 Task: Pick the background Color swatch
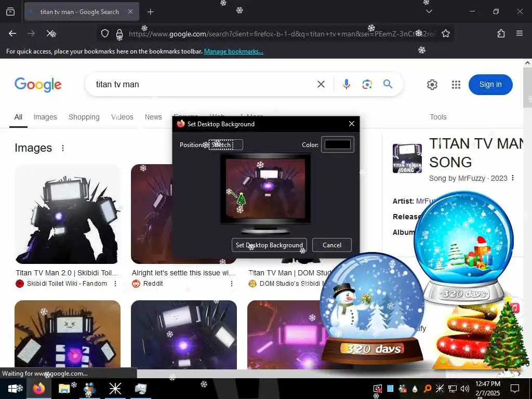pyautogui.click(x=338, y=144)
